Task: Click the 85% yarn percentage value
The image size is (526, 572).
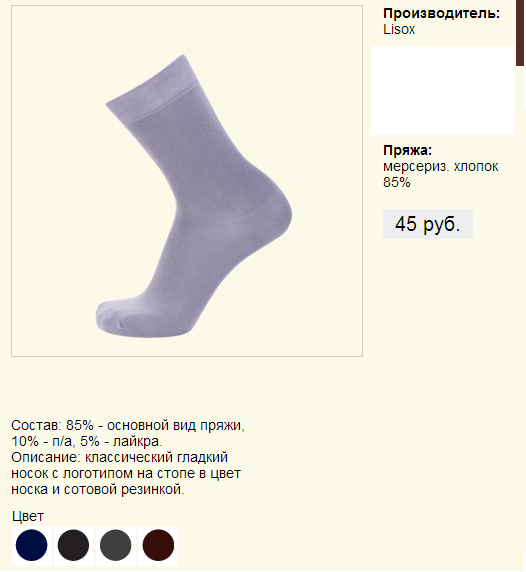Action: (397, 182)
